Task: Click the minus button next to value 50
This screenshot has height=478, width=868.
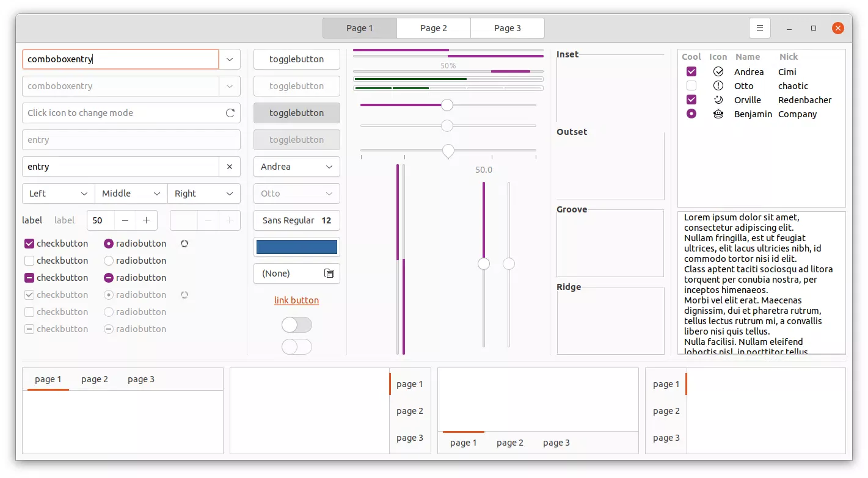Action: coord(125,220)
